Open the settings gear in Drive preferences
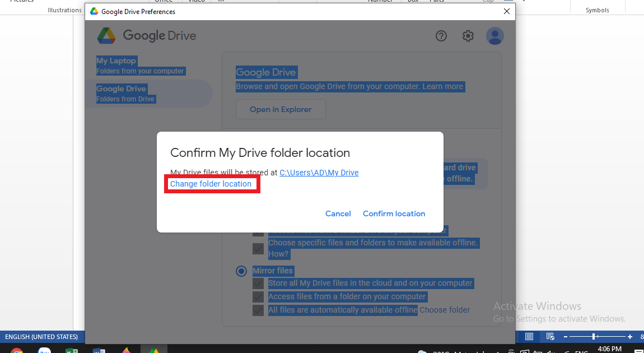The image size is (644, 353). 468,36
